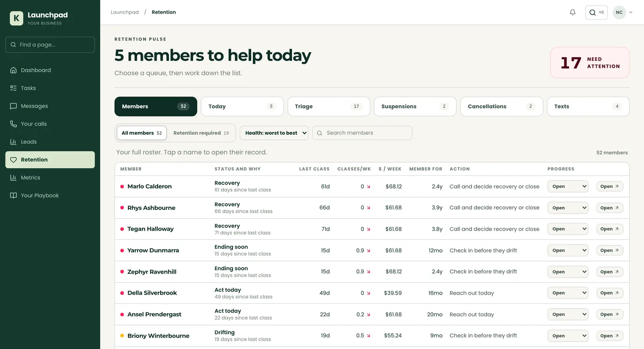The width and height of the screenshot is (644, 349).
Task: Switch to the Triage queue tab
Action: coord(329,106)
